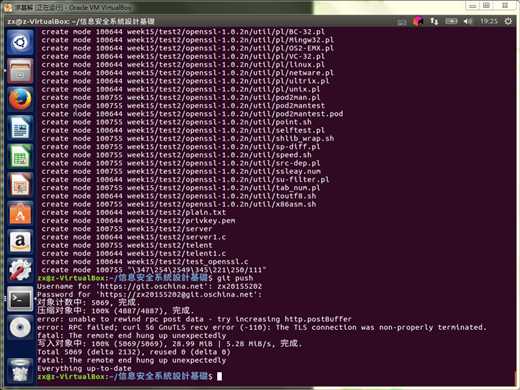
Task: Open the Ubuntu Dash home launcher icon
Action: click(x=20, y=42)
